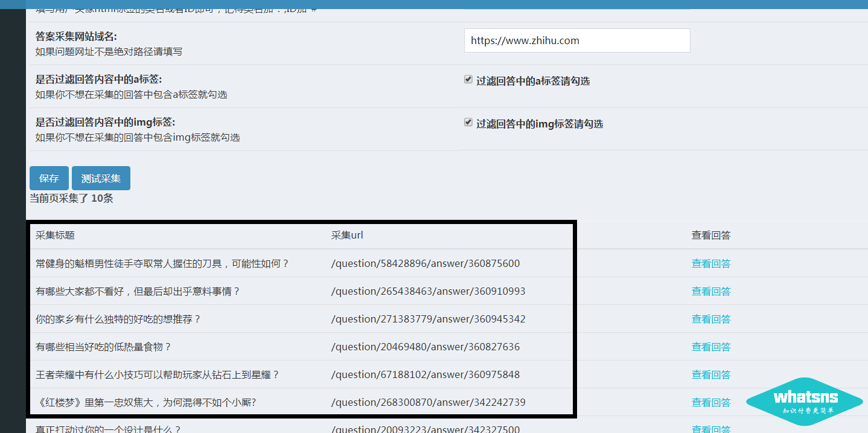The height and width of the screenshot is (433, 868).
Task: Open 查看回答 for question 58428896
Action: click(710, 263)
